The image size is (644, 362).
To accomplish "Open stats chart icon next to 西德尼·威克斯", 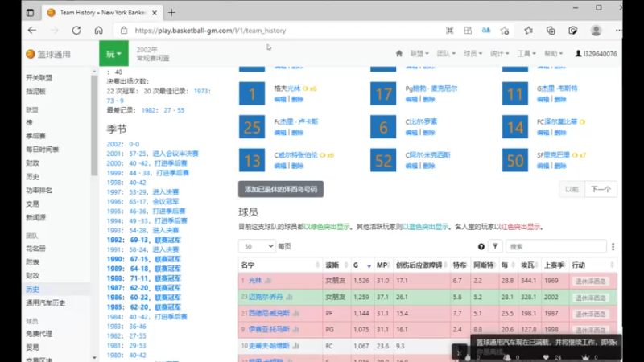I will (296, 313).
